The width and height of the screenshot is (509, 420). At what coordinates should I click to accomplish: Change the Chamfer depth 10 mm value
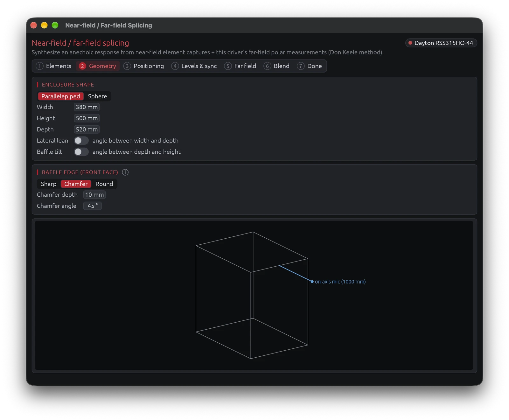(94, 195)
